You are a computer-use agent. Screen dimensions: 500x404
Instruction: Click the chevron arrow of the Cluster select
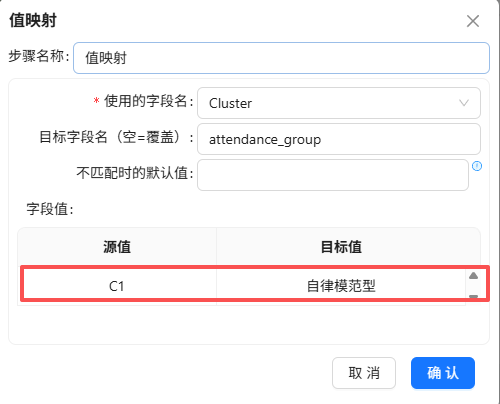click(x=464, y=103)
